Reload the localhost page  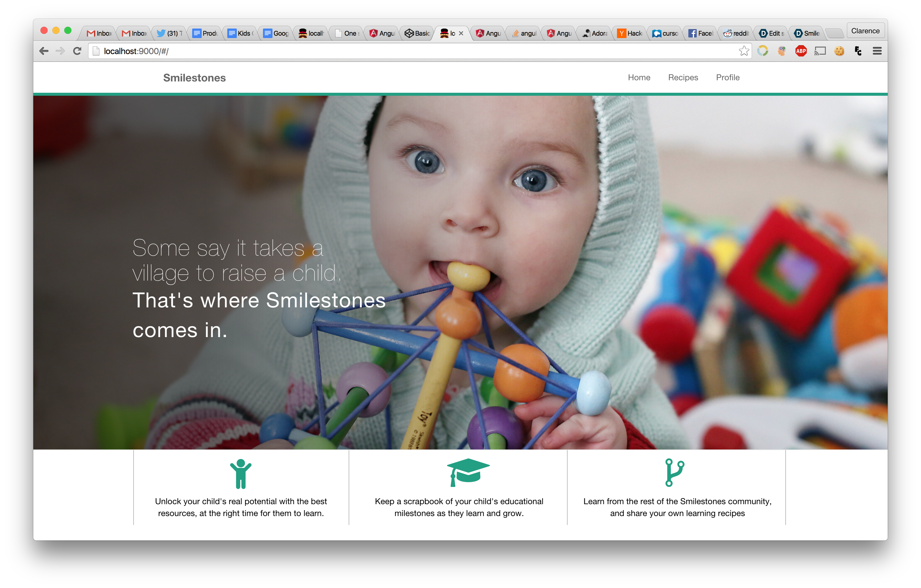[x=77, y=51]
